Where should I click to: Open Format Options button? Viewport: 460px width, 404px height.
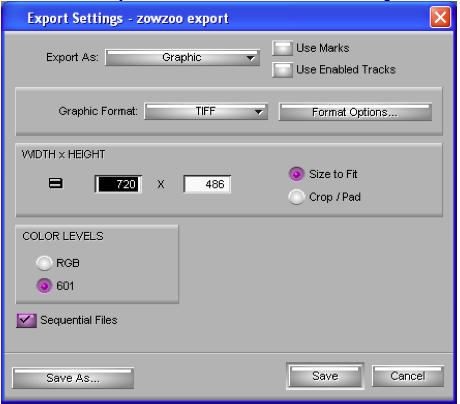tap(355, 112)
